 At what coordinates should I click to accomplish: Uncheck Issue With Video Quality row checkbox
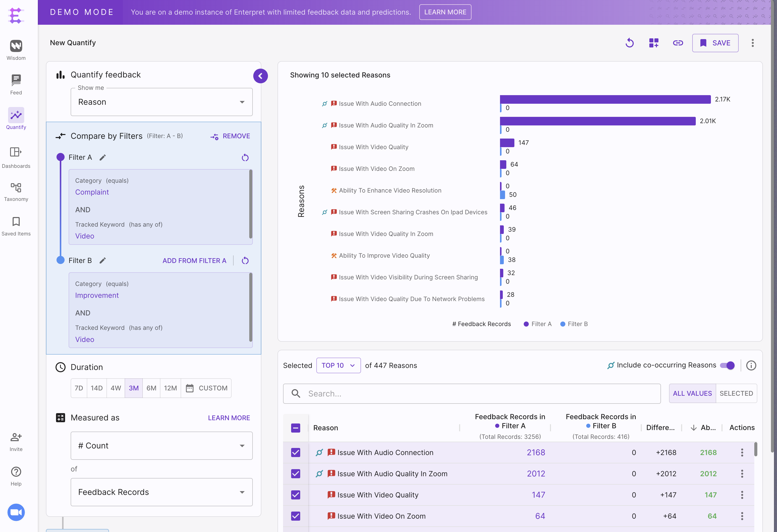coord(296,495)
